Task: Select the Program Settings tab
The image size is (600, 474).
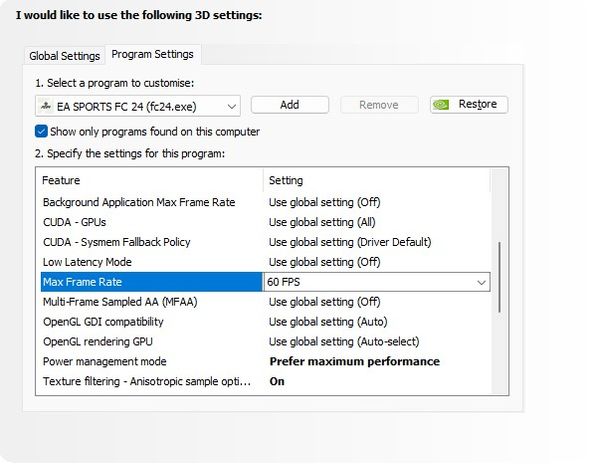Action: pyautogui.click(x=153, y=54)
